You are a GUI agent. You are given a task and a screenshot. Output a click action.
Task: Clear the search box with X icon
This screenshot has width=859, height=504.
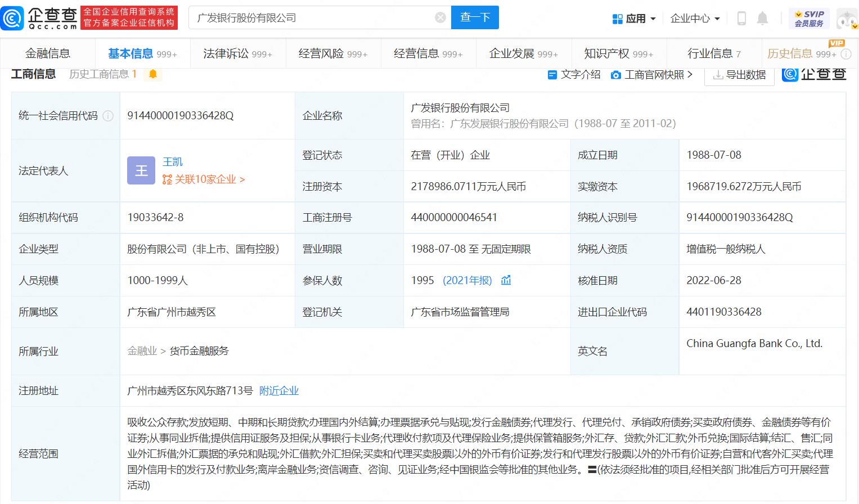440,18
